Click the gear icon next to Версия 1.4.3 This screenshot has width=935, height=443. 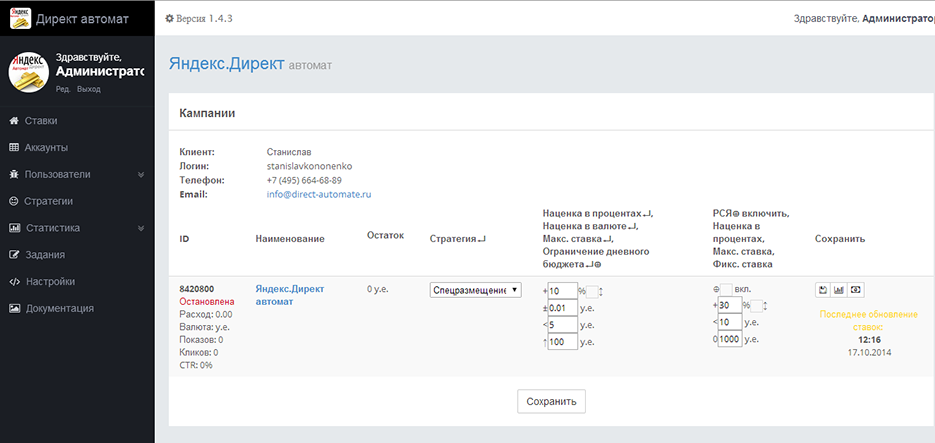[170, 18]
